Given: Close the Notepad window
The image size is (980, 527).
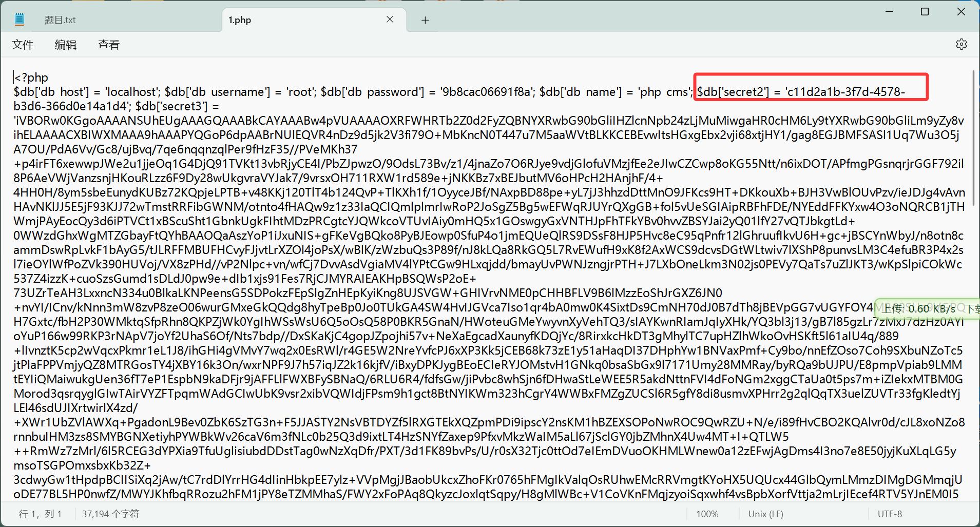Looking at the screenshot, I should 961,11.
